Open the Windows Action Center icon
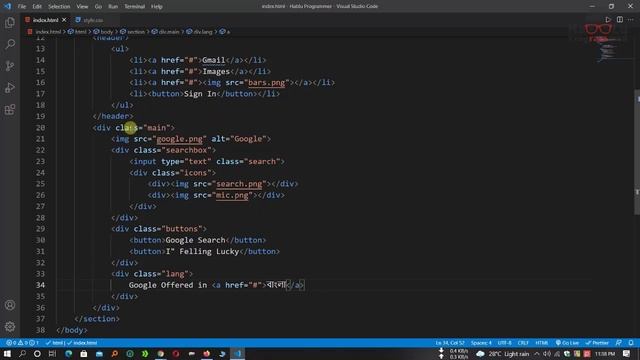Viewport: 640px width, 360px height. [627, 353]
